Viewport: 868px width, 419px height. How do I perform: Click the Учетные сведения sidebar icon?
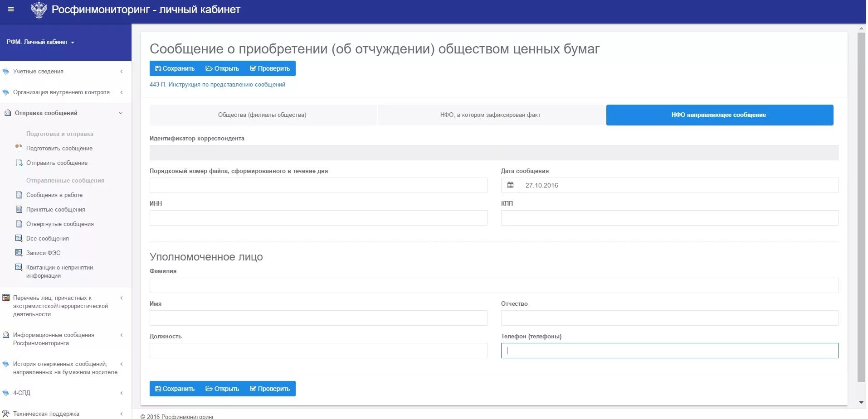[x=6, y=72]
